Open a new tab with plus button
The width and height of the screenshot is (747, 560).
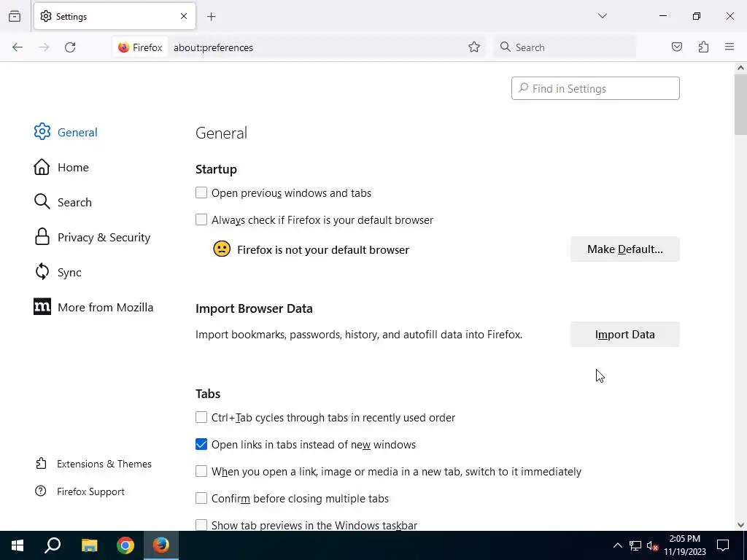[x=212, y=17]
